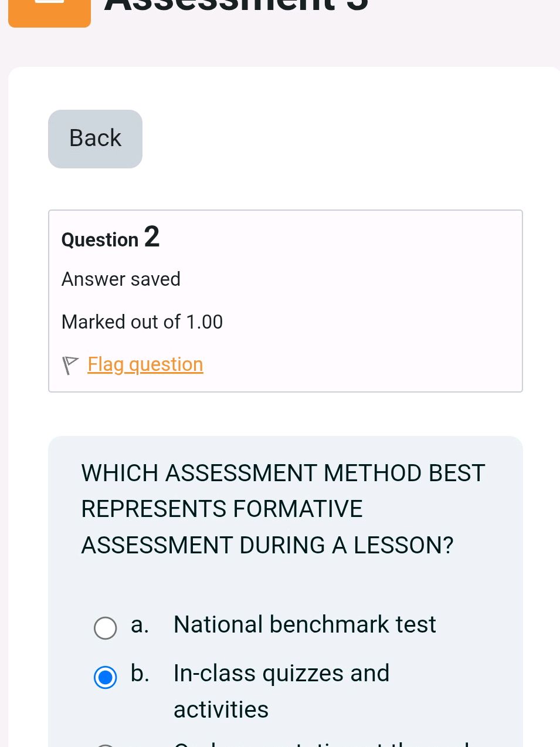
Task: Click the question prompt about formative assessment
Action: click(x=283, y=509)
